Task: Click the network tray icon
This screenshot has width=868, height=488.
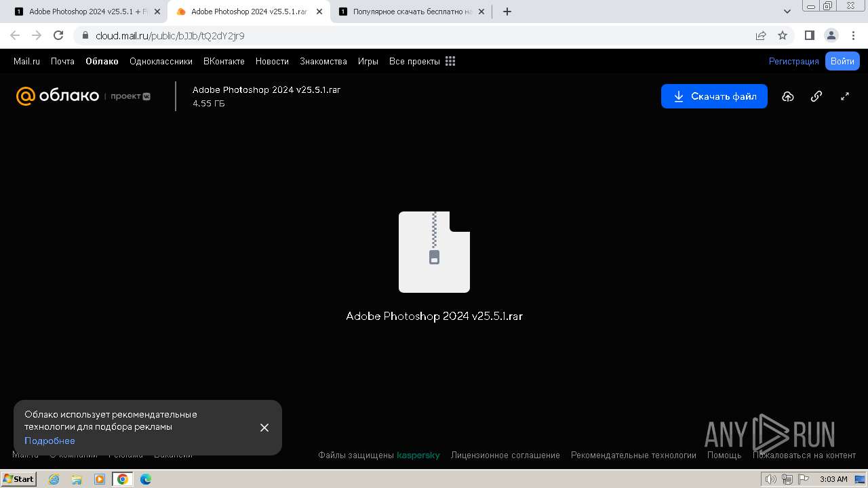Action: (x=787, y=479)
